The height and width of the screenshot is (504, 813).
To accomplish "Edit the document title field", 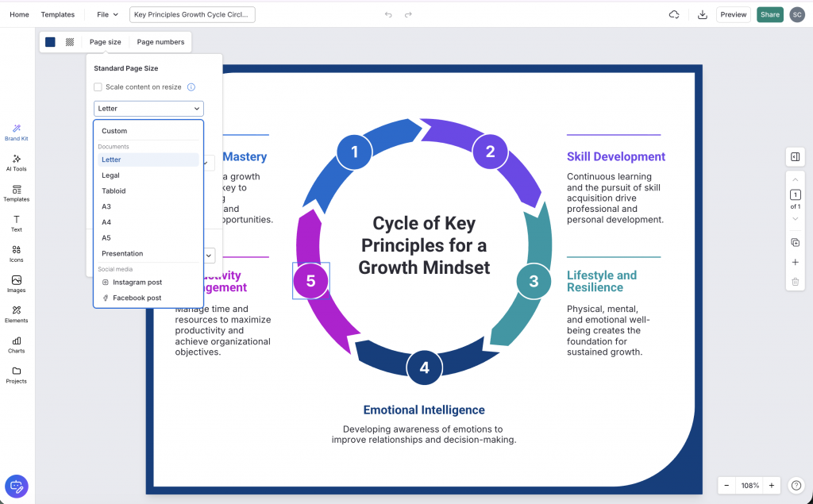I will pyautogui.click(x=191, y=14).
